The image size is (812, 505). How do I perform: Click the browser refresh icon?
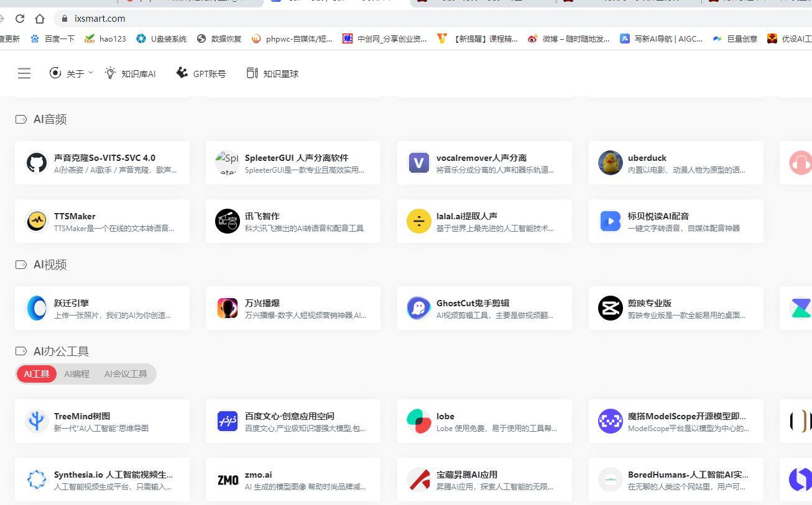[20, 19]
